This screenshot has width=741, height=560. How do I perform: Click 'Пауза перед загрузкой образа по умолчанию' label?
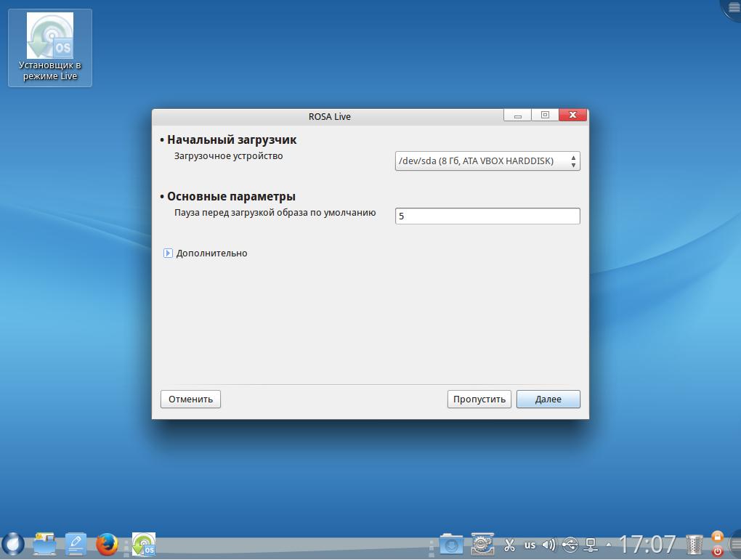275,213
